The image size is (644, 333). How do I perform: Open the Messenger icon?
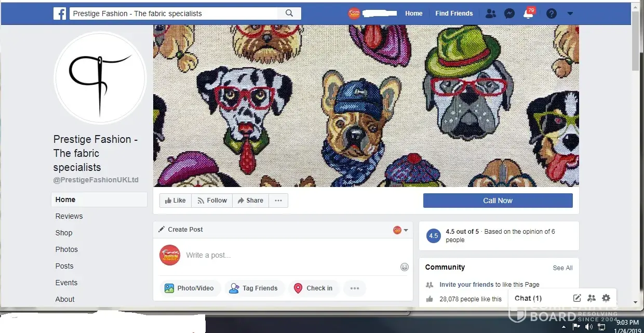coord(509,14)
